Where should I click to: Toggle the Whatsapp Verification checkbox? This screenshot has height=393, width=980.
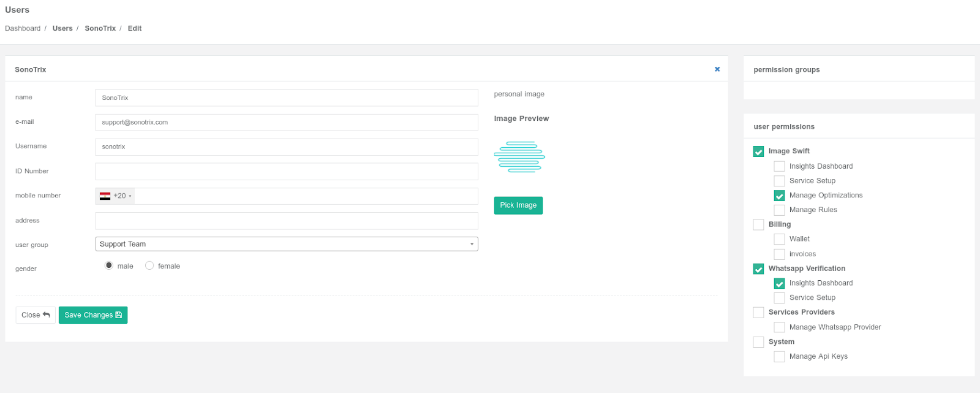(x=758, y=269)
